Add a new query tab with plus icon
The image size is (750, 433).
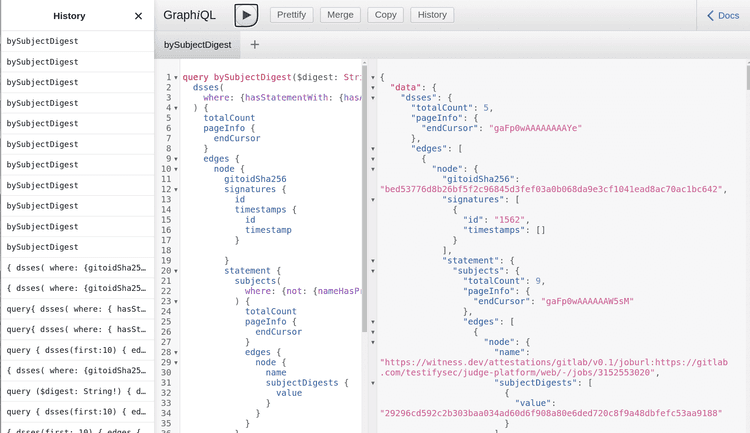254,44
